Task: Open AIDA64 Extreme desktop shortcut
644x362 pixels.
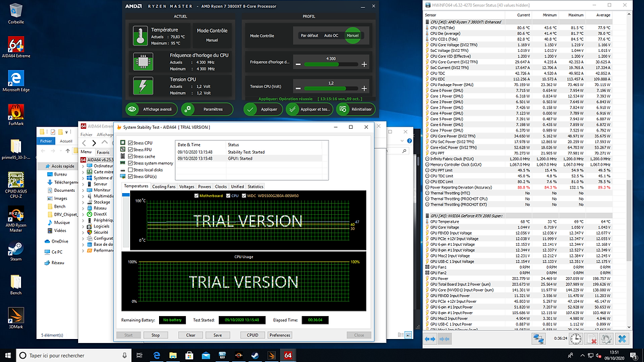Action: (x=16, y=47)
